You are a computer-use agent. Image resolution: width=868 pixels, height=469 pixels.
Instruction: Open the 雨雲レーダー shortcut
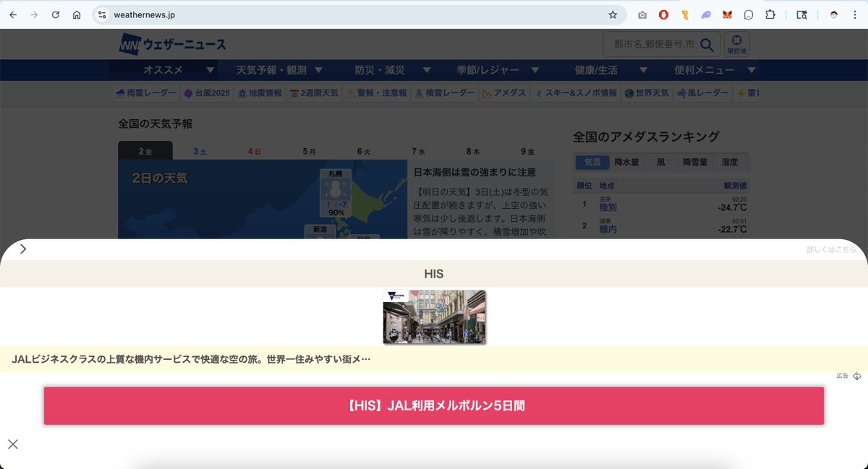[145, 93]
